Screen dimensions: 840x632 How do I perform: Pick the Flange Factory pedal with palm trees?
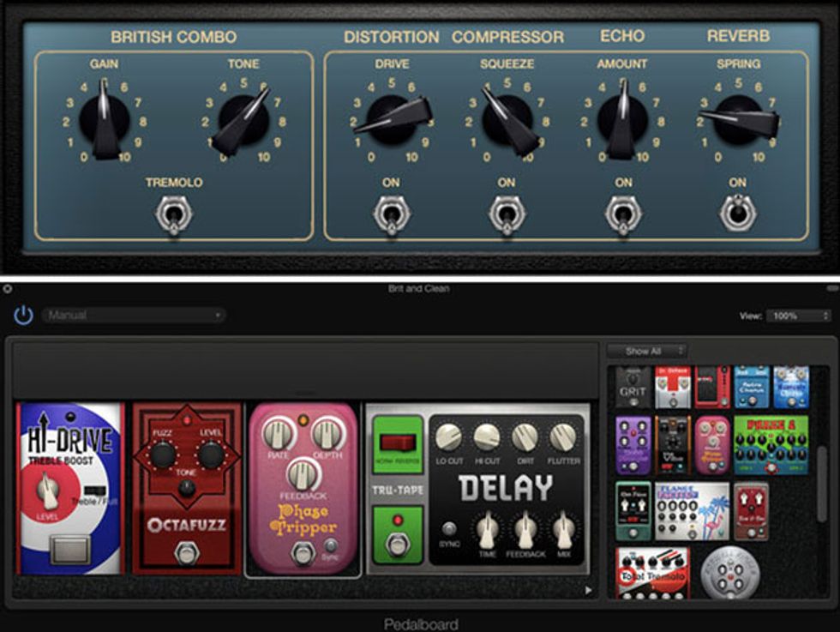click(693, 511)
